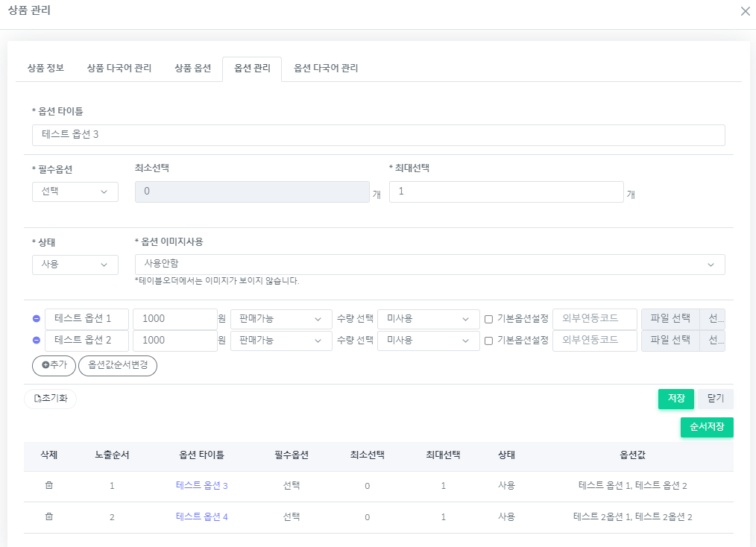
Task: Click the 옵션 타이틀 text field
Action: click(x=378, y=135)
